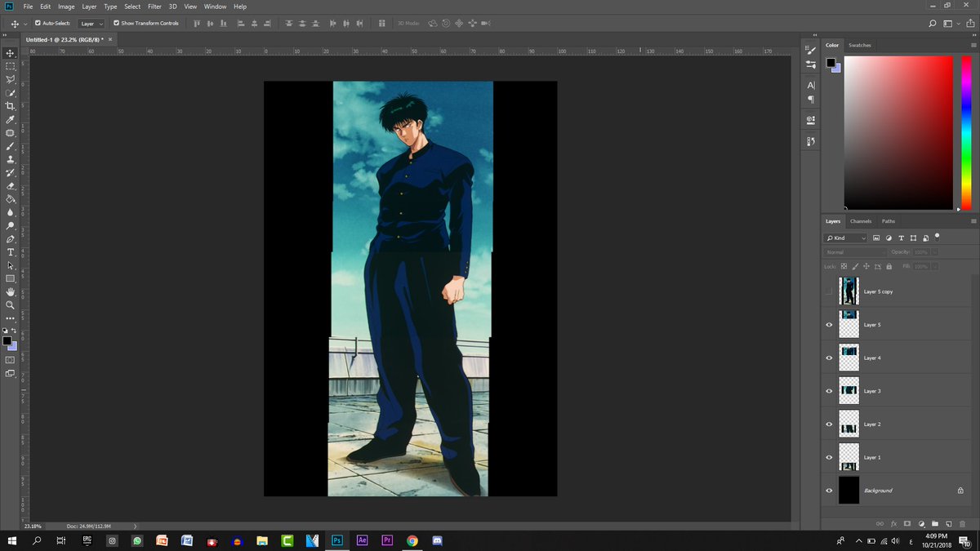
Task: Open the Color panel options menu
Action: (973, 45)
